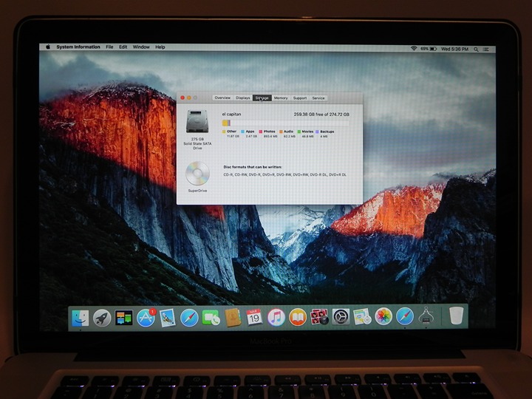
Task: Open Photos app colorful flower icon
Action: [383, 316]
